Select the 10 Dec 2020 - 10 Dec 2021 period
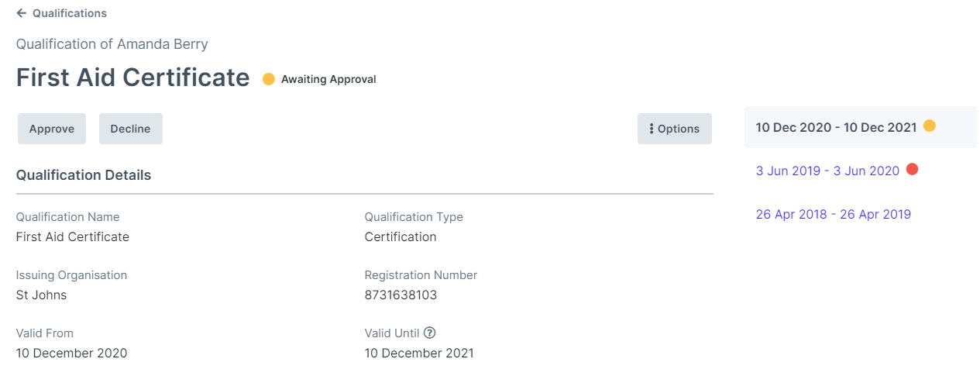 [x=836, y=127]
